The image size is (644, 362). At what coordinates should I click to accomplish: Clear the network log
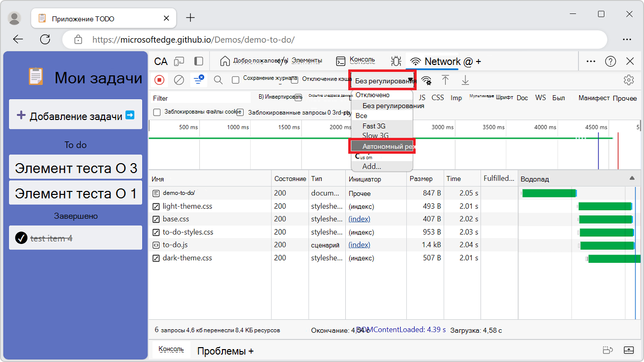pyautogui.click(x=179, y=80)
